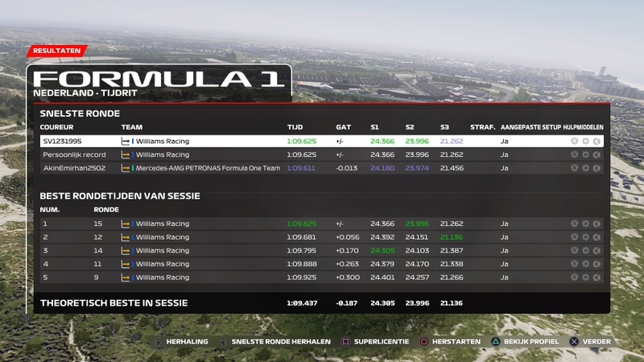
Task: Click the theoretical best time 1:09.437
Action: tap(302, 303)
